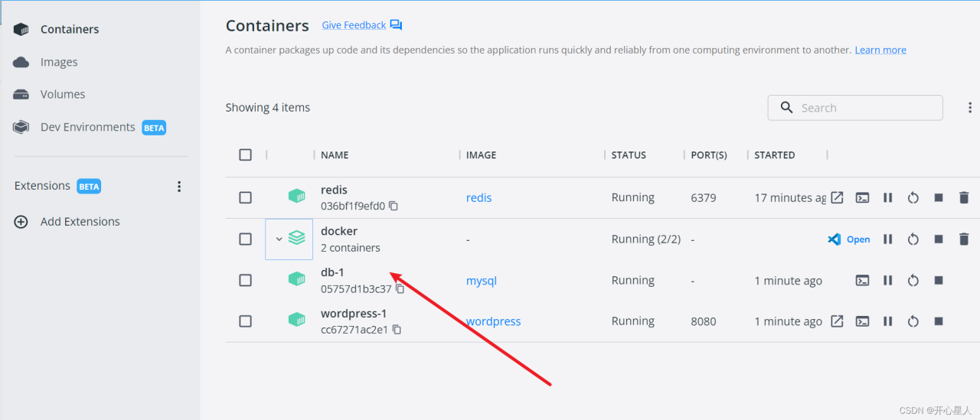Click the Give Feedback link
980x420 pixels.
(x=354, y=25)
